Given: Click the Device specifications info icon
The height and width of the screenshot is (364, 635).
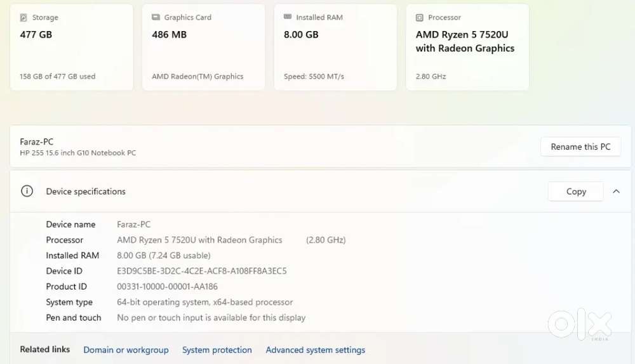Looking at the screenshot, I should click(x=27, y=191).
